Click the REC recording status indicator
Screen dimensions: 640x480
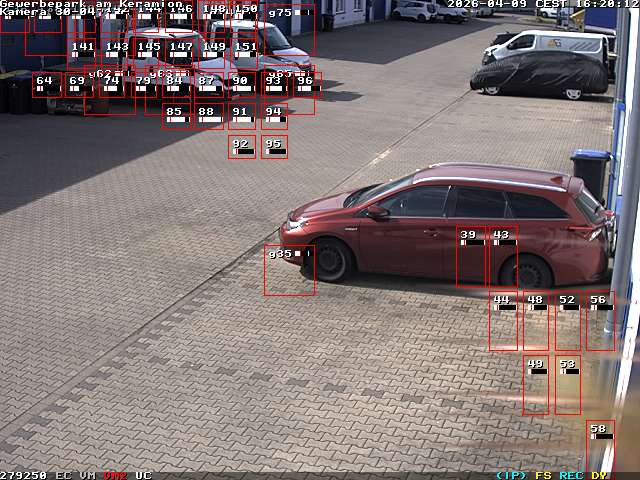571,475
